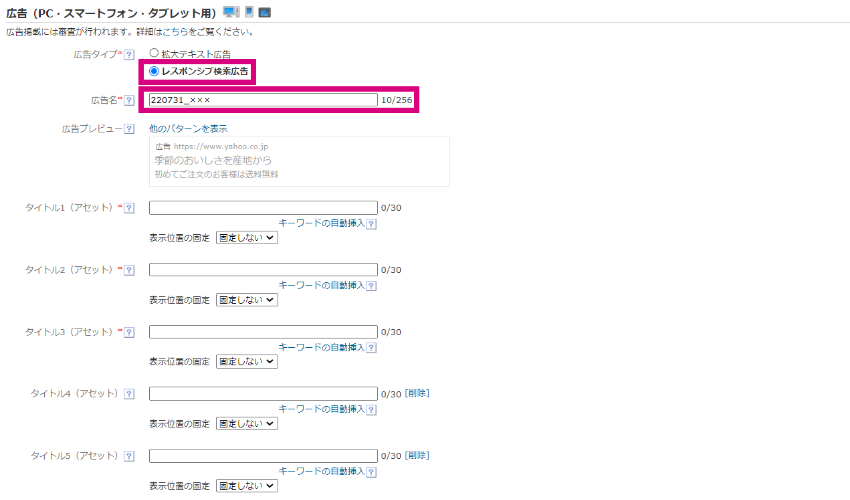Click キーワードの自動挿入 link under タイトル4
Screen dimensions: 850x500
[321, 409]
